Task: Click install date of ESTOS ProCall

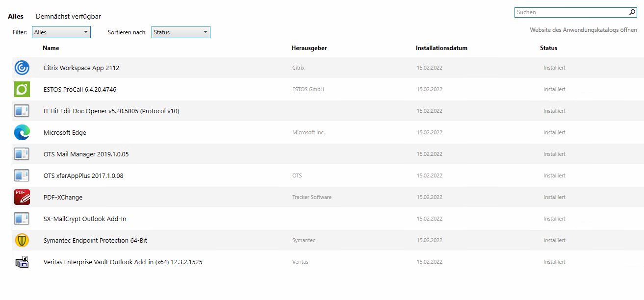Action: [x=430, y=89]
